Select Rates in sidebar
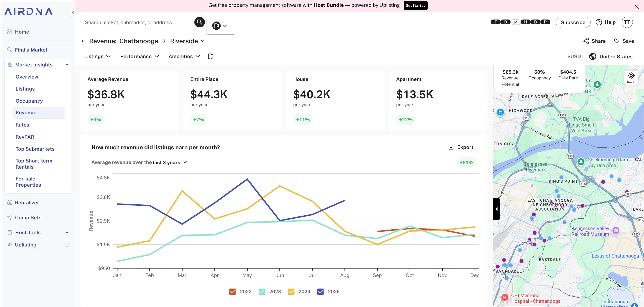The image size is (644, 307). click(22, 125)
